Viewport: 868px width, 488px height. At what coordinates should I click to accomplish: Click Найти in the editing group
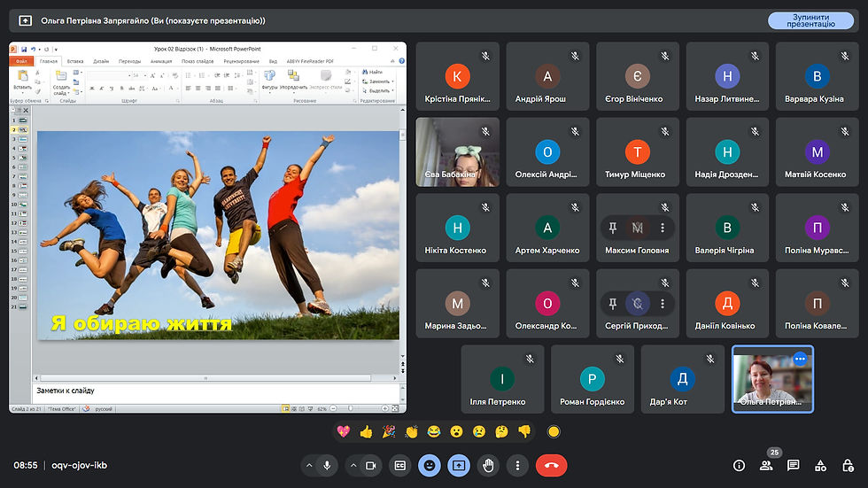click(373, 72)
